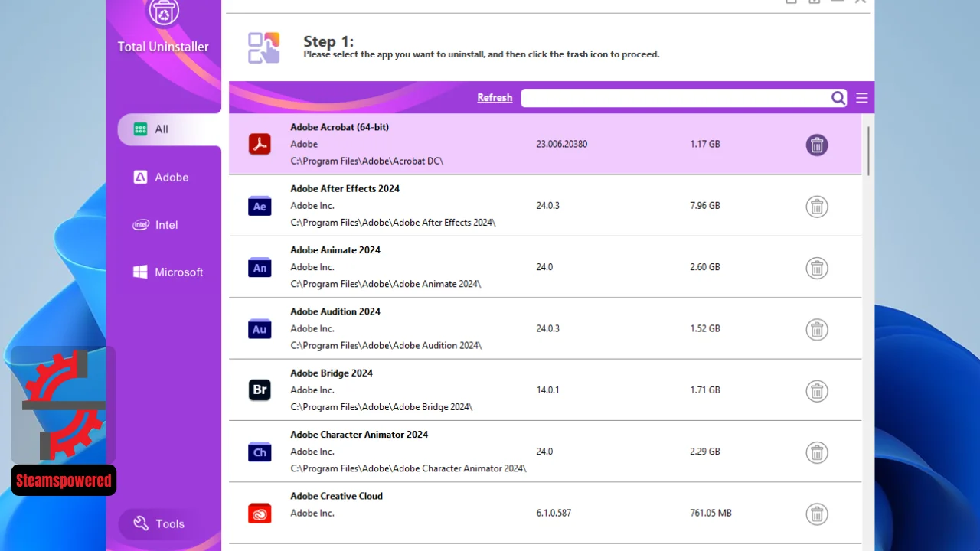Click trash icon for Adobe Bridge 2024

click(x=817, y=391)
